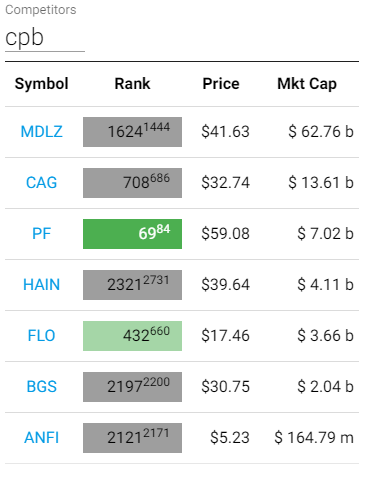Open the PF symbol link
Viewport: 365px width, 495px height.
tap(41, 234)
